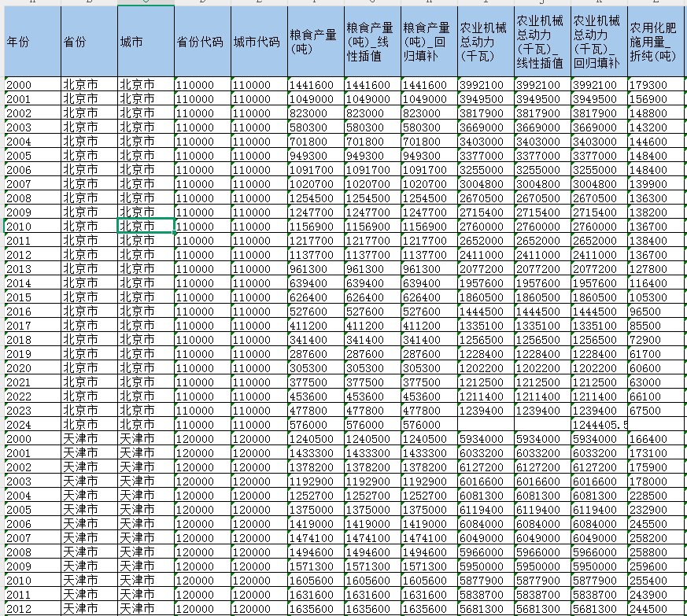Select the 农业机械总动力(千瓦) header cell
The width and height of the screenshot is (687, 616).
[x=486, y=42]
